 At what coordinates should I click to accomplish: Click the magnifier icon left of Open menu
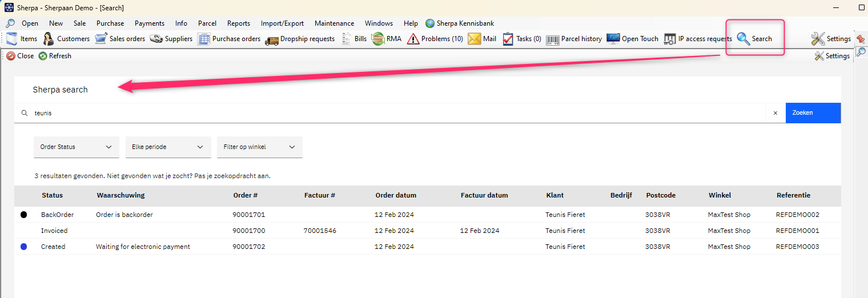[x=10, y=23]
